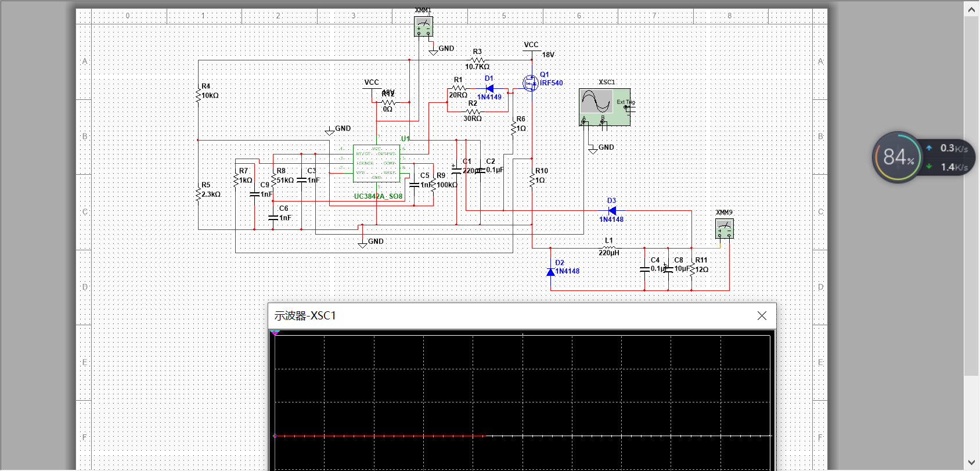
Task: Select resistor R4 10kΩ
Action: pos(199,94)
